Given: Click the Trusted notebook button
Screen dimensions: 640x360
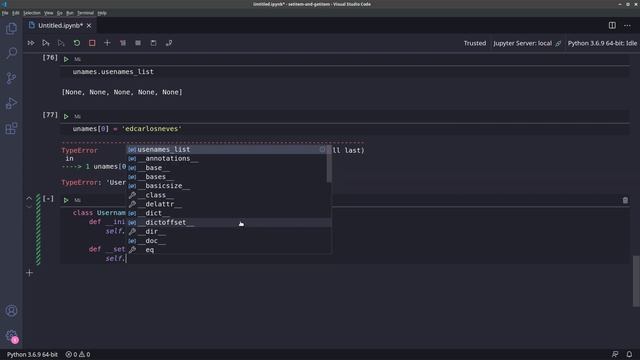Looking at the screenshot, I should 475,43.
